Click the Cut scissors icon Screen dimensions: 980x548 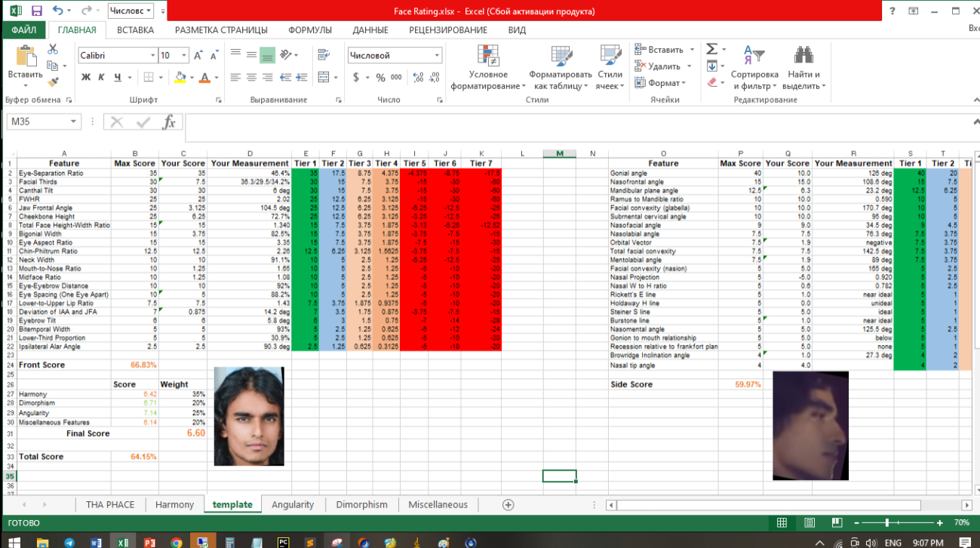point(53,49)
